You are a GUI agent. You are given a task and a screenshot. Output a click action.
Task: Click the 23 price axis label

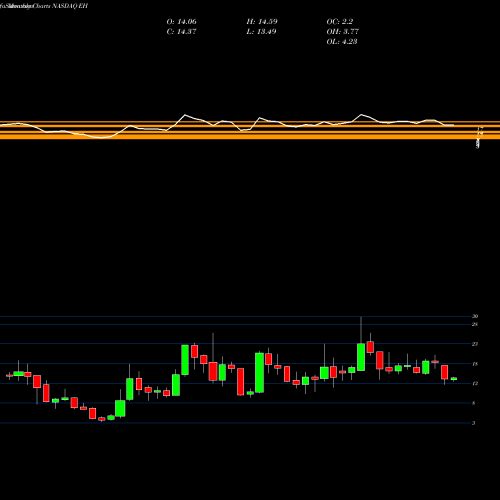click(475, 344)
